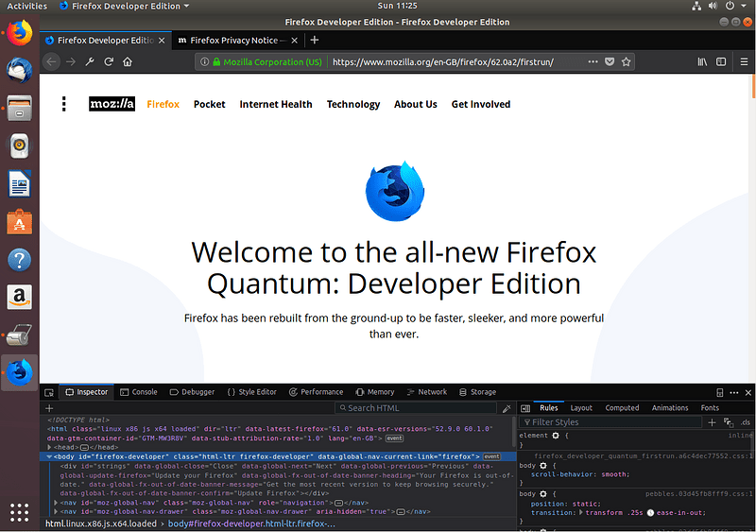The height and width of the screenshot is (532, 756).
Task: Click responsive design mode icon in devtools
Action: [720, 392]
